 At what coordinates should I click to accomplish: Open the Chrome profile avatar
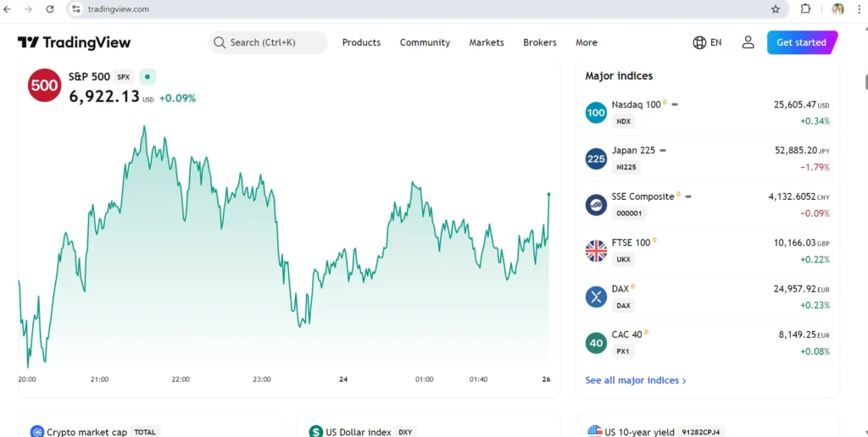click(838, 8)
